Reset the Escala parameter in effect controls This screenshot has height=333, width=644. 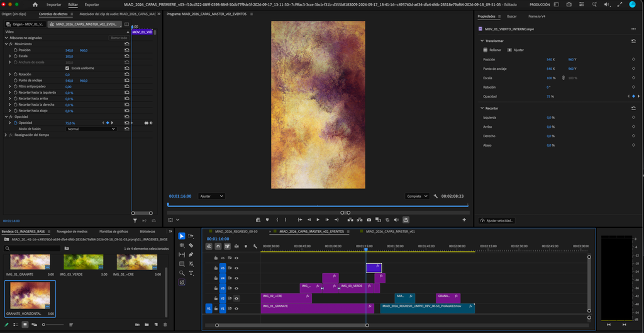pos(127,56)
